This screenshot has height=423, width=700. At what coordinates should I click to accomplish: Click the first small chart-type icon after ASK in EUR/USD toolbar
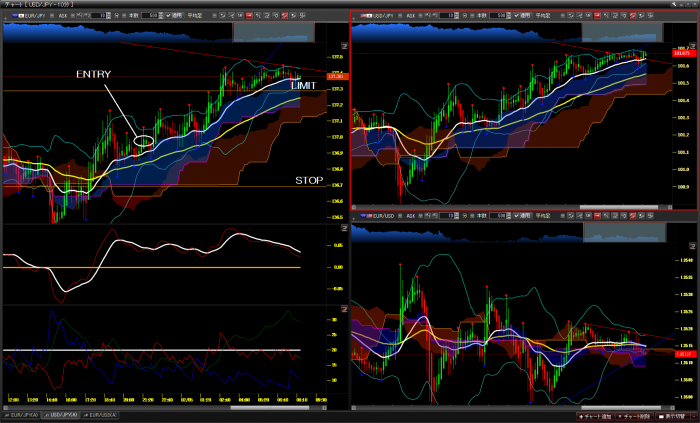428,216
